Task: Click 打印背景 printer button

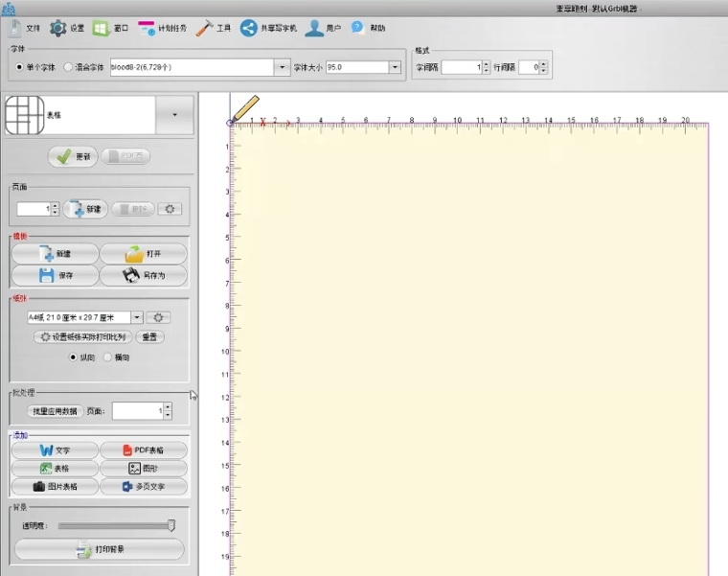Action: tap(99, 550)
